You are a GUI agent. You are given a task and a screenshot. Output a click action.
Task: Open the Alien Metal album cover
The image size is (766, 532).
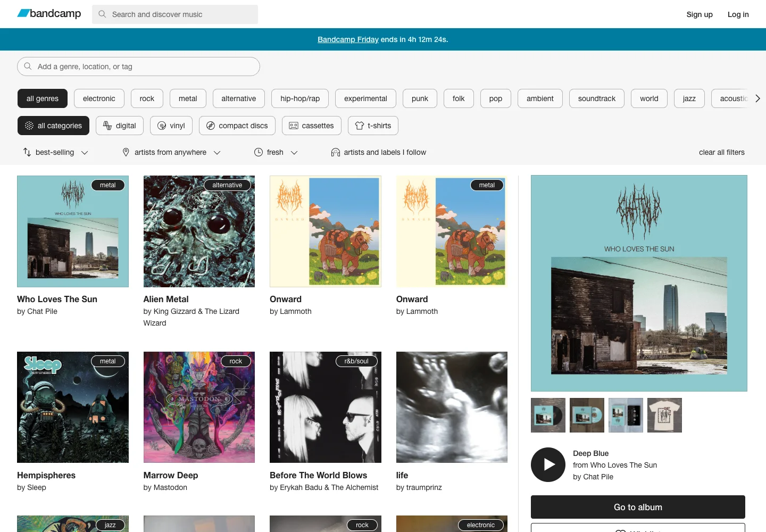[199, 231]
